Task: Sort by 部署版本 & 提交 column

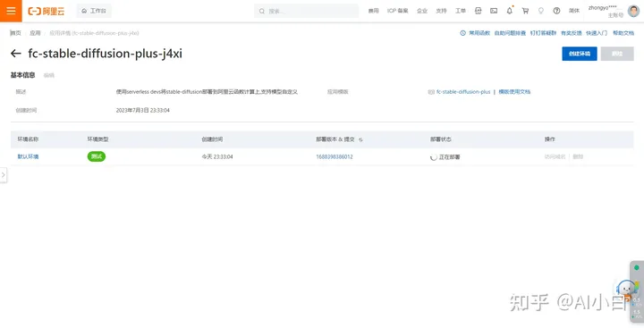Action: 360,140
